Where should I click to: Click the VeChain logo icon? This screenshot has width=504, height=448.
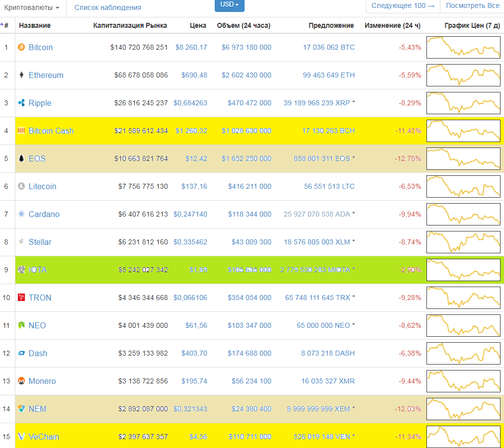coord(21,437)
